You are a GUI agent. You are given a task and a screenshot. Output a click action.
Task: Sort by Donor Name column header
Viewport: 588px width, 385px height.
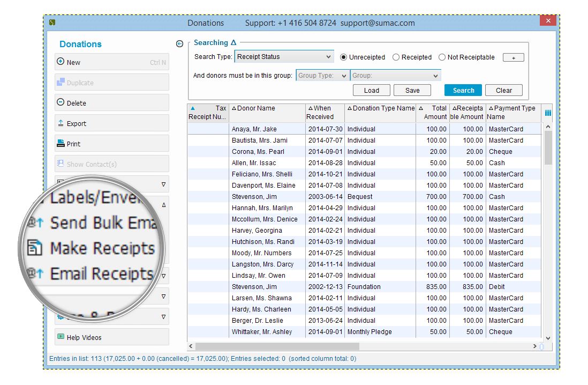click(x=256, y=108)
